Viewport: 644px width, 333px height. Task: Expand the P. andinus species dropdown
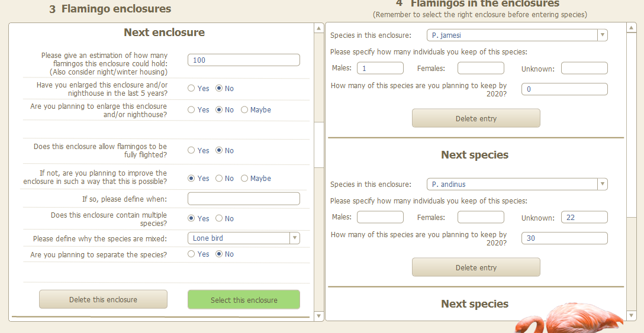click(517, 185)
